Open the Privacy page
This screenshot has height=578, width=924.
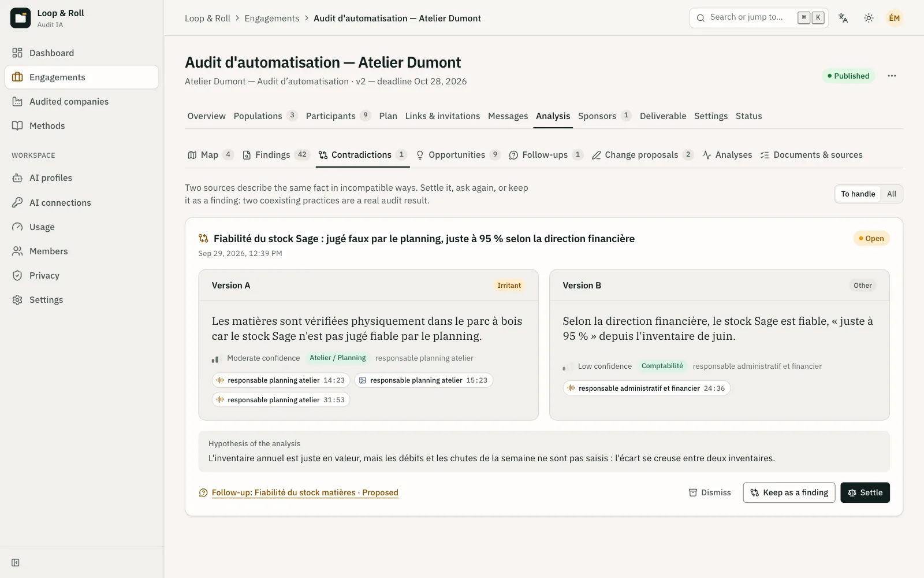(x=81, y=276)
